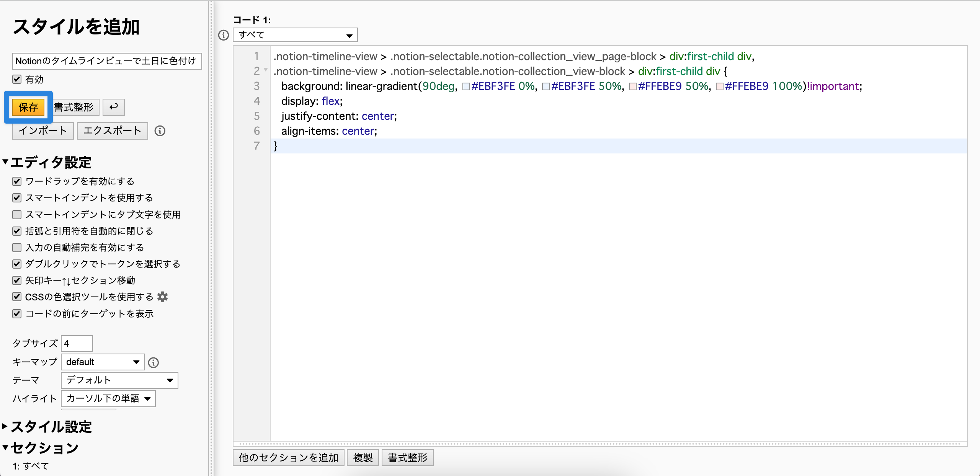Select section 1: すべて in the セクション list
980x476 pixels.
31,466
